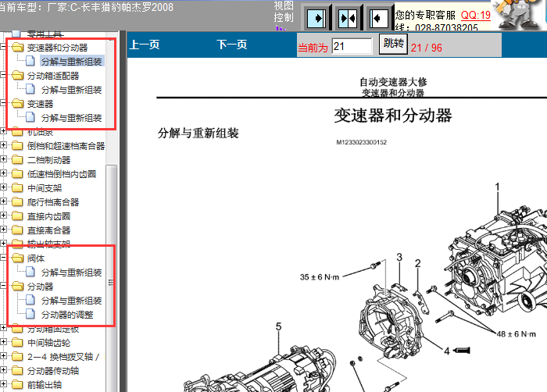Image resolution: width=547 pixels, height=392 pixels.
Task: Click the tree panel vertical scrollbar
Action: click(x=111, y=279)
